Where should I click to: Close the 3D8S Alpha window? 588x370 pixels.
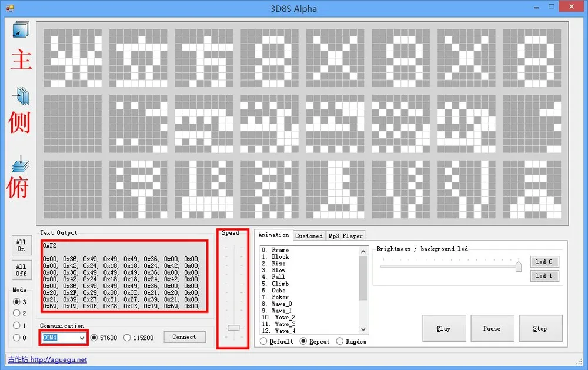(x=572, y=6)
